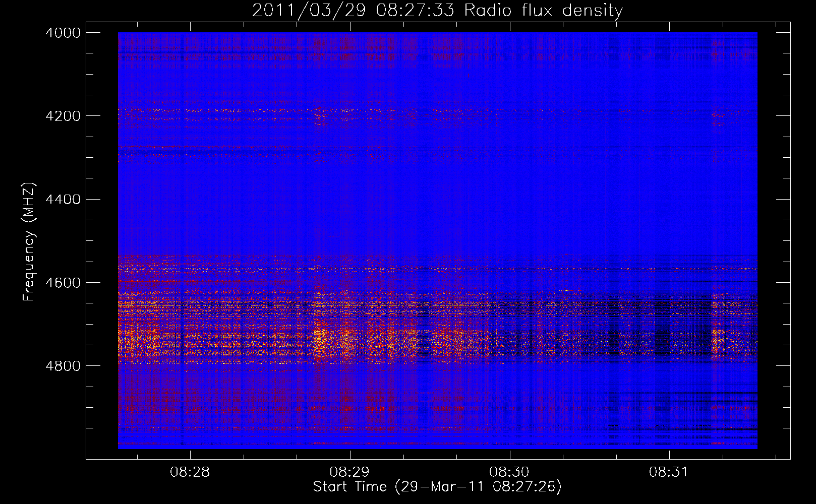Click the 08:30 time tick label
816x504 pixels.
pyautogui.click(x=509, y=472)
